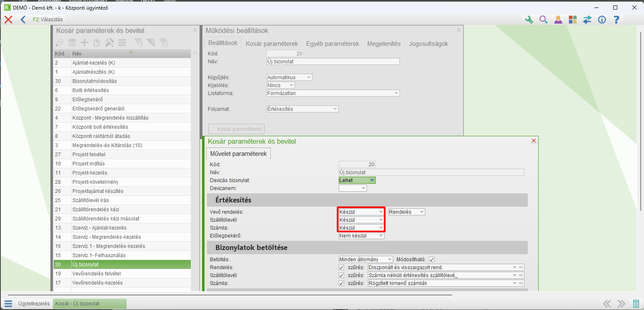Open the Előlegbekérő Nem készül dropdown
The width and height of the screenshot is (644, 310).
click(361, 235)
